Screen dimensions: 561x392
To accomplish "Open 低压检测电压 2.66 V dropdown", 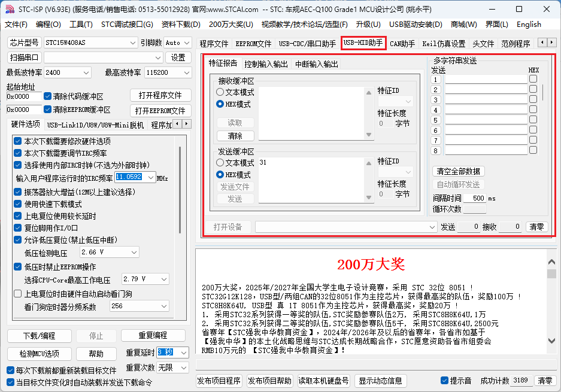I will point(109,252).
